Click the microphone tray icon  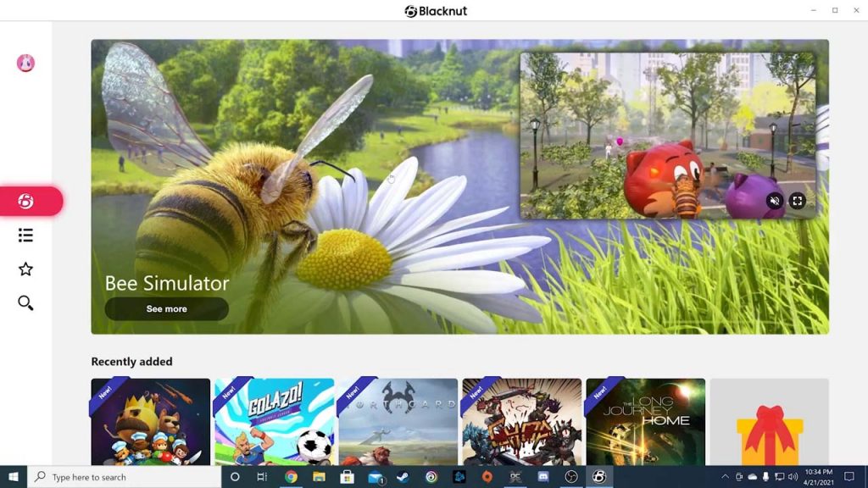pos(765,477)
